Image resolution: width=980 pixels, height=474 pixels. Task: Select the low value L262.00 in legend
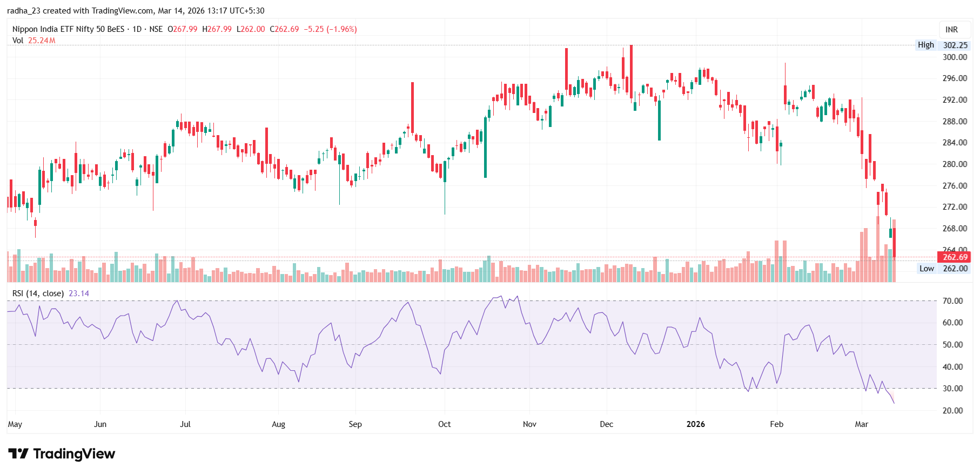[251, 29]
